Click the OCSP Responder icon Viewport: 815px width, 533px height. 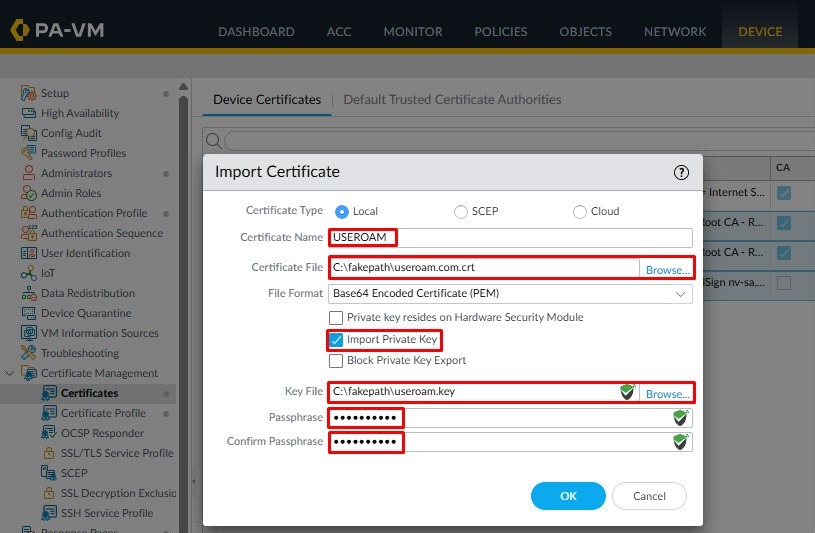tap(48, 433)
